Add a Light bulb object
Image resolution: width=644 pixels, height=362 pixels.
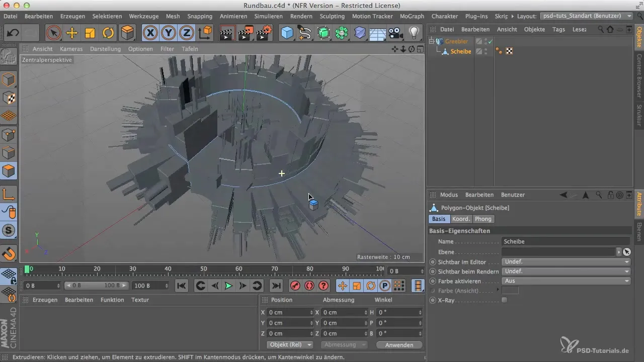pyautogui.click(x=414, y=33)
